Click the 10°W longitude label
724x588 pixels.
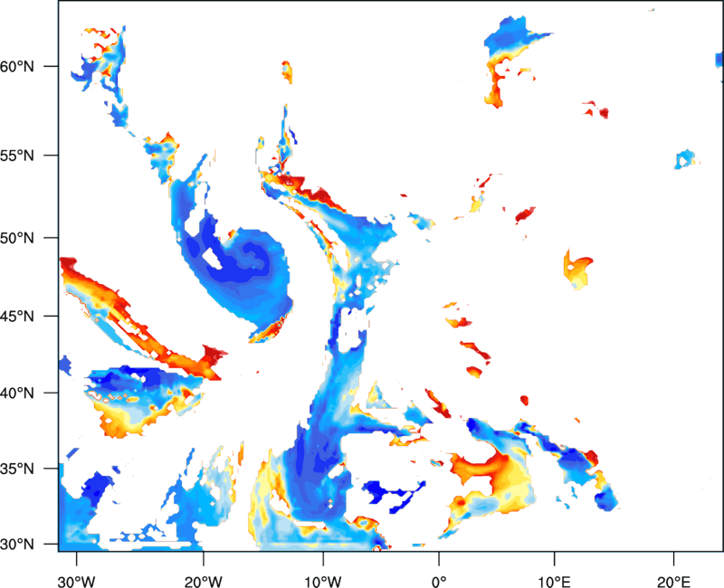coord(323,582)
